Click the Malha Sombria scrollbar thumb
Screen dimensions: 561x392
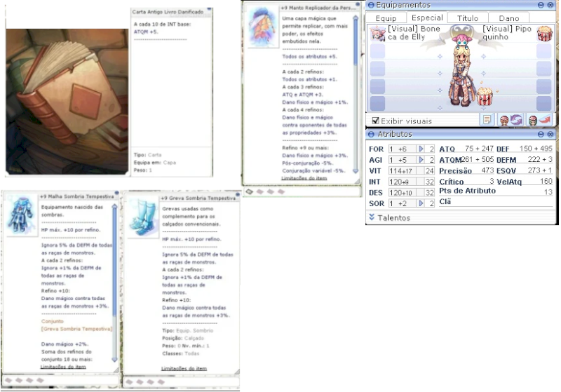[114, 263]
